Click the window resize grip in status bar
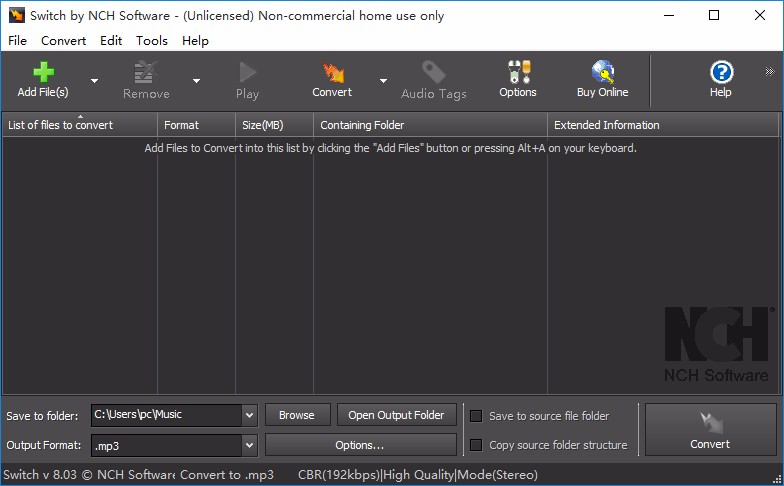 (778, 479)
